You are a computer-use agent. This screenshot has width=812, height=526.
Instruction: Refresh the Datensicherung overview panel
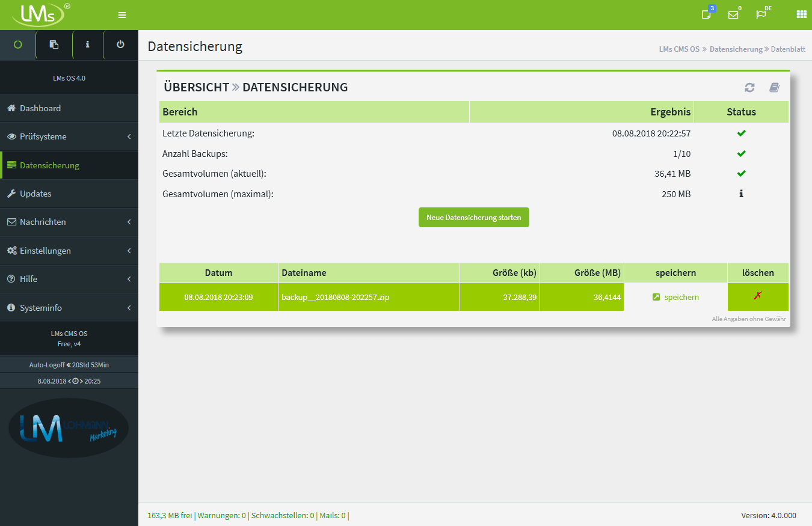coord(749,88)
